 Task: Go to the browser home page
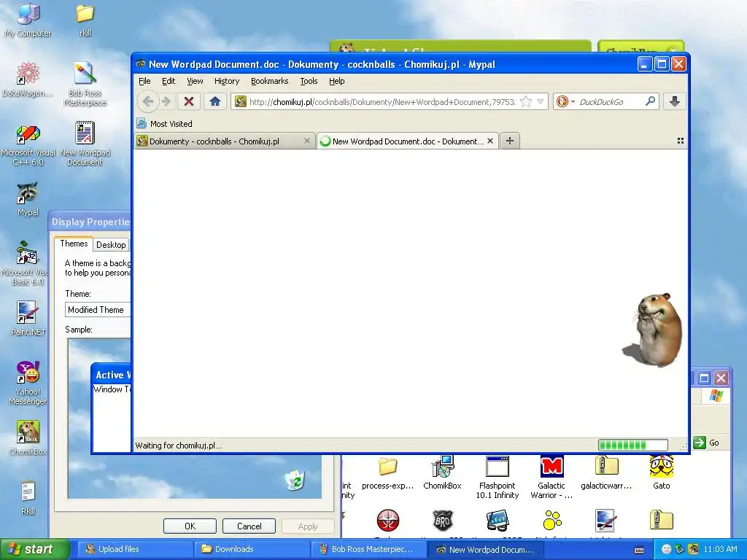click(x=215, y=101)
